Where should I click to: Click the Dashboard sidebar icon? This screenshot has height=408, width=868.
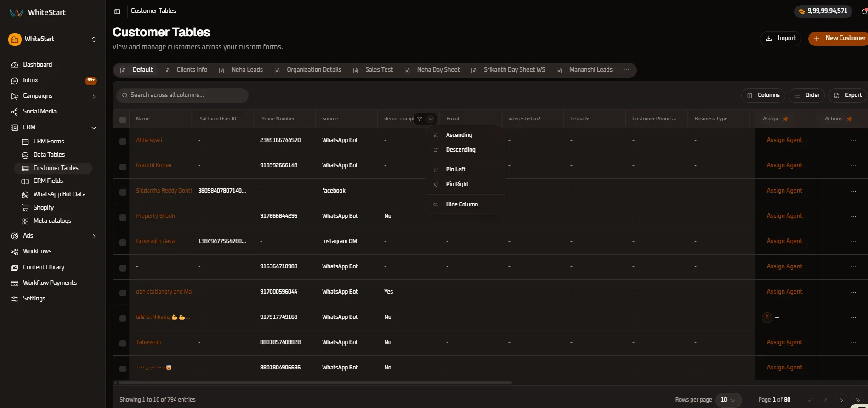[15, 65]
